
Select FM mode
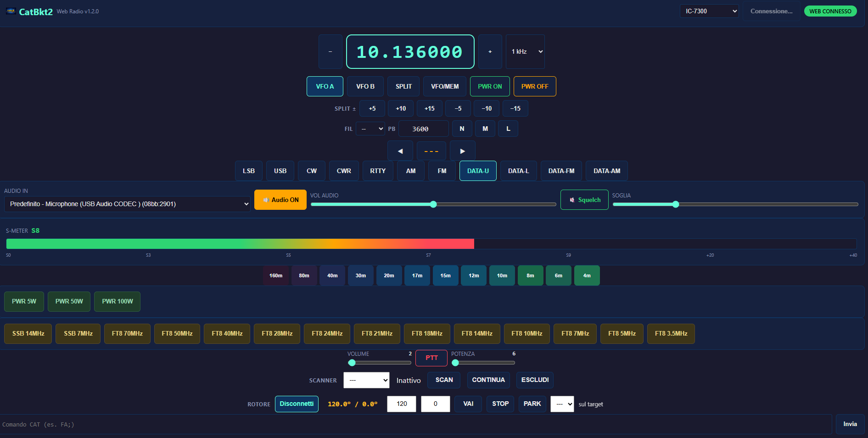click(x=442, y=171)
